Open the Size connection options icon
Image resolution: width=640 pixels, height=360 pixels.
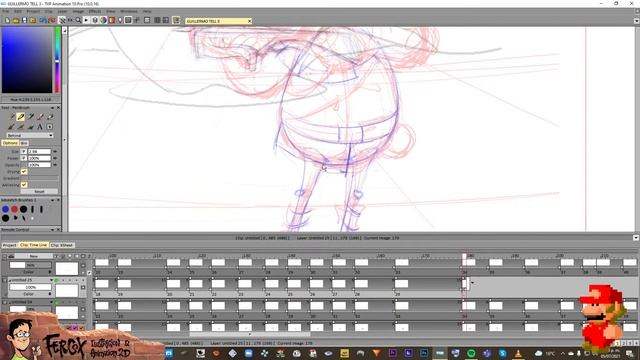coord(55,151)
